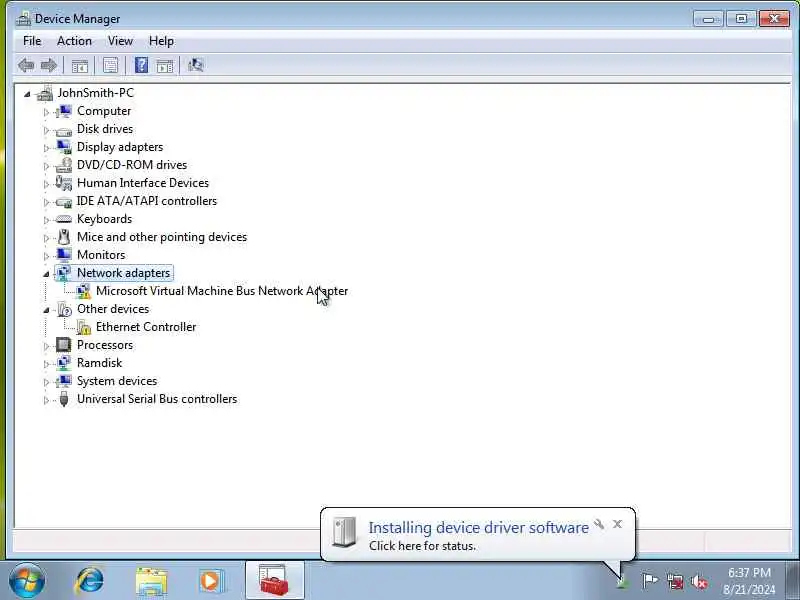Viewport: 800px width, 600px height.
Task: Open the Windows Start menu
Action: (x=27, y=581)
